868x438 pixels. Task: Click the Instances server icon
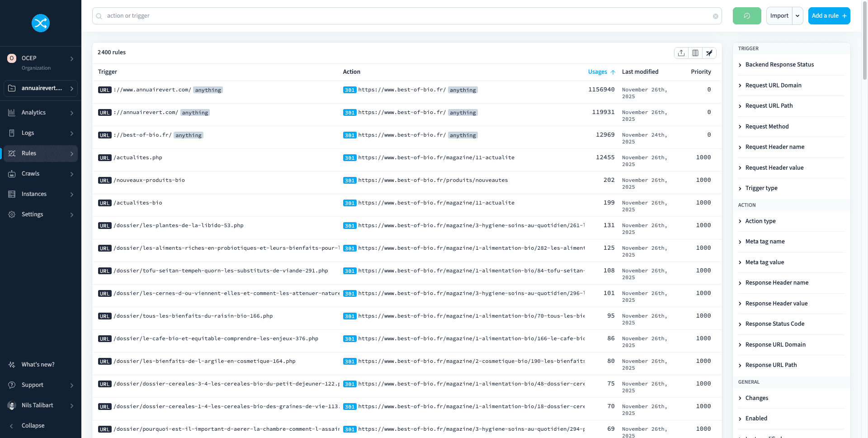12,194
